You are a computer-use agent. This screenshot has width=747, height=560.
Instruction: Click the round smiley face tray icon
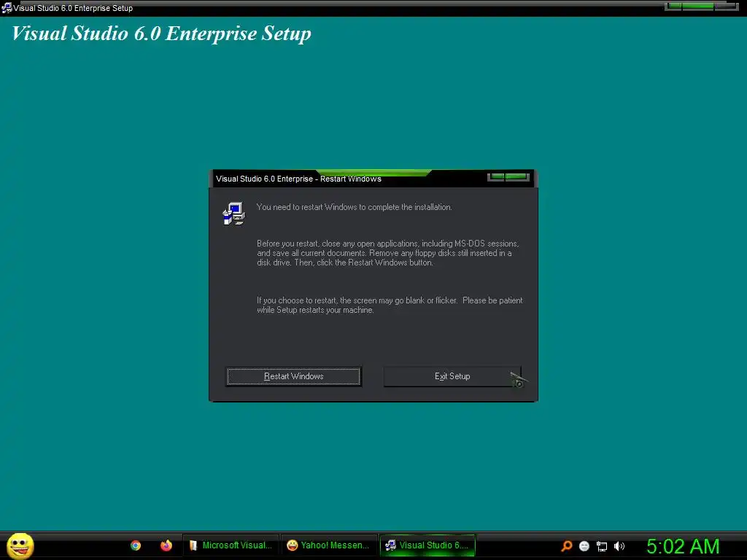584,546
